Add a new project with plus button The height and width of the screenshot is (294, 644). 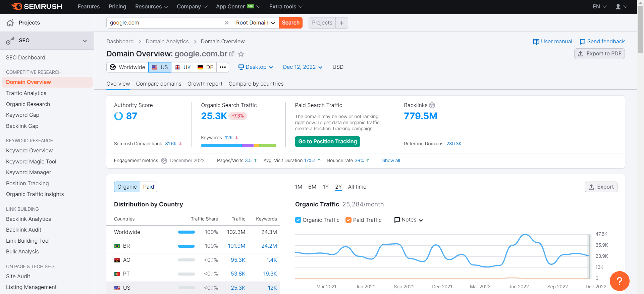(x=341, y=23)
